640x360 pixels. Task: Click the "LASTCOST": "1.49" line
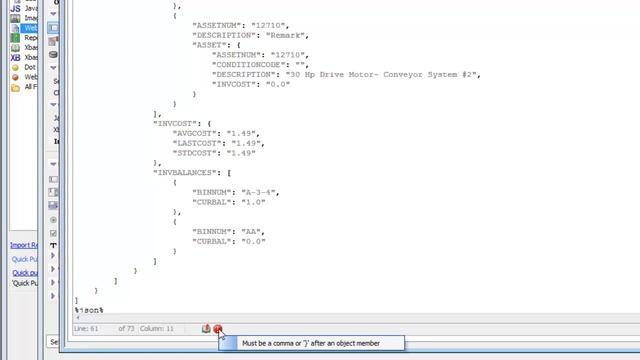(x=218, y=143)
